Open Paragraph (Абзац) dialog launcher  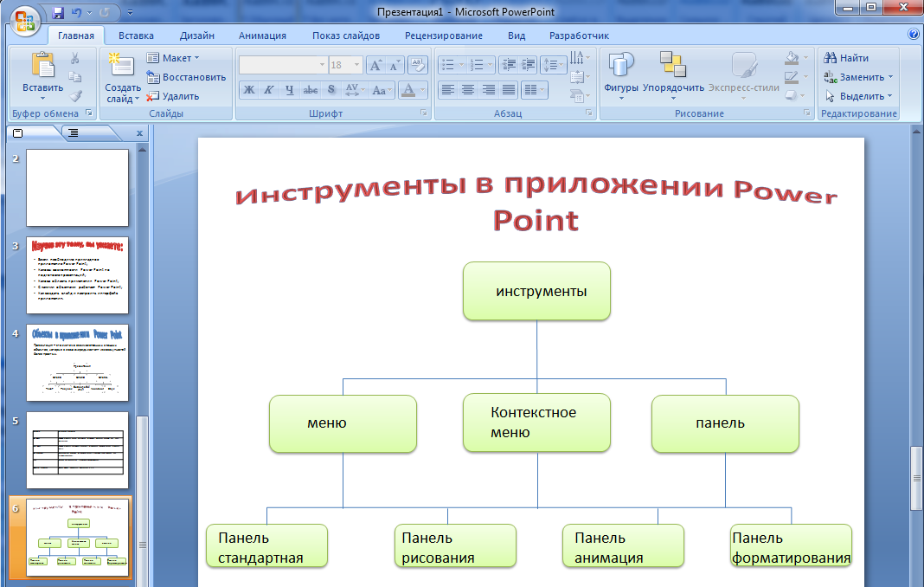click(x=588, y=113)
